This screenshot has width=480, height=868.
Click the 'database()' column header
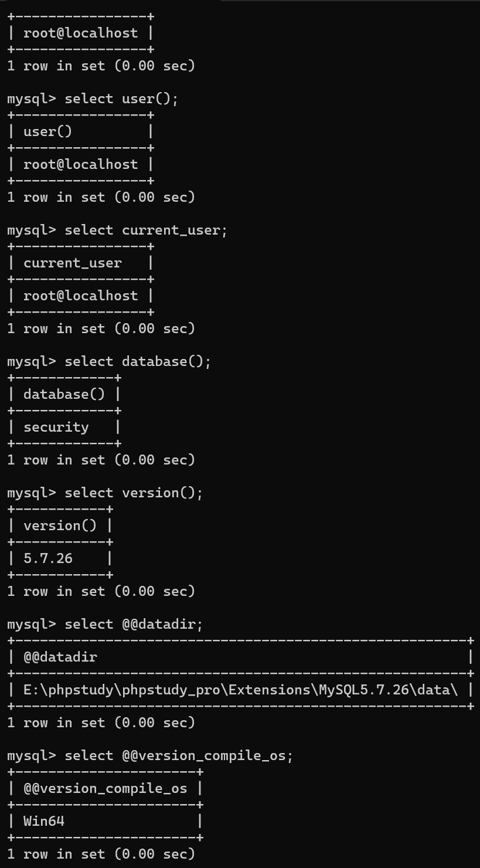click(x=64, y=394)
